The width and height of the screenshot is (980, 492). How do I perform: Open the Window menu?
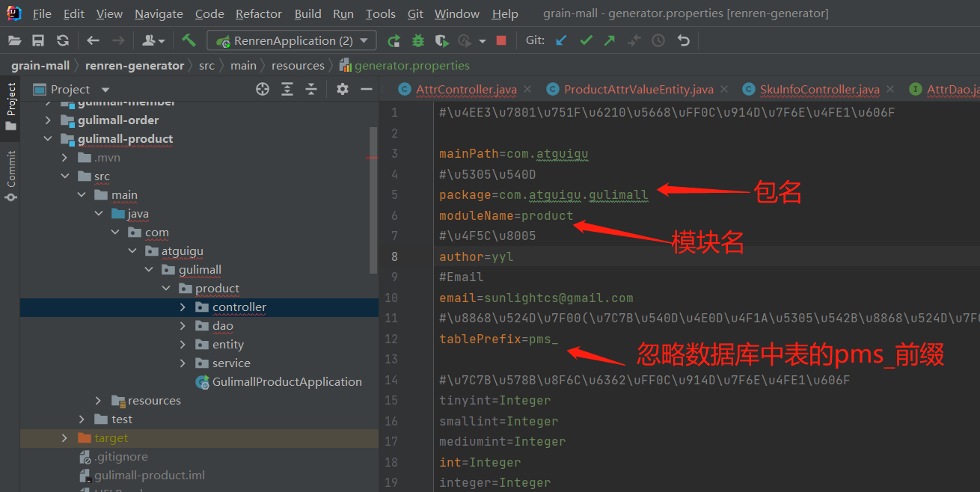[456, 13]
